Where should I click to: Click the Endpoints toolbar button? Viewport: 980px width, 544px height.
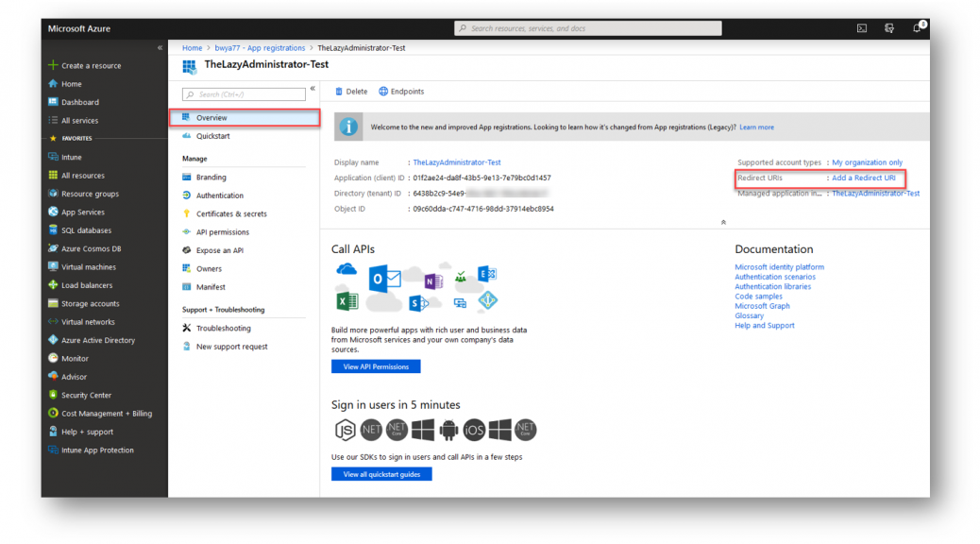pyautogui.click(x=401, y=92)
